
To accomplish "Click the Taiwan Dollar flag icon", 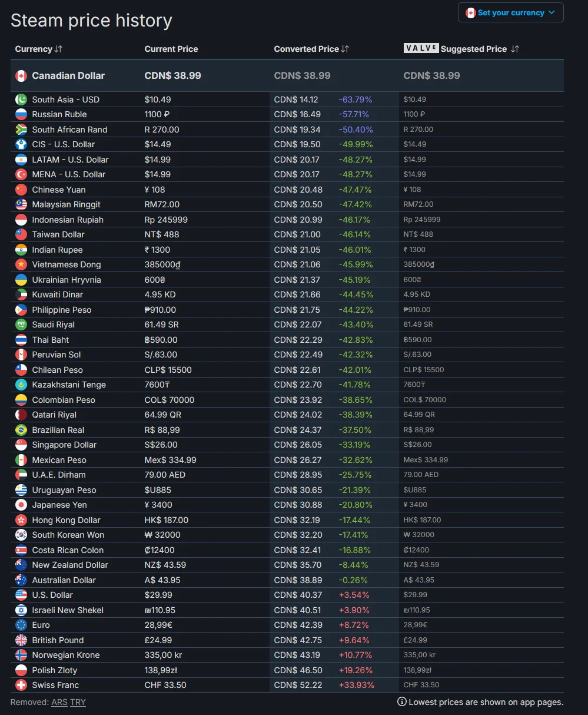I will (x=21, y=234).
